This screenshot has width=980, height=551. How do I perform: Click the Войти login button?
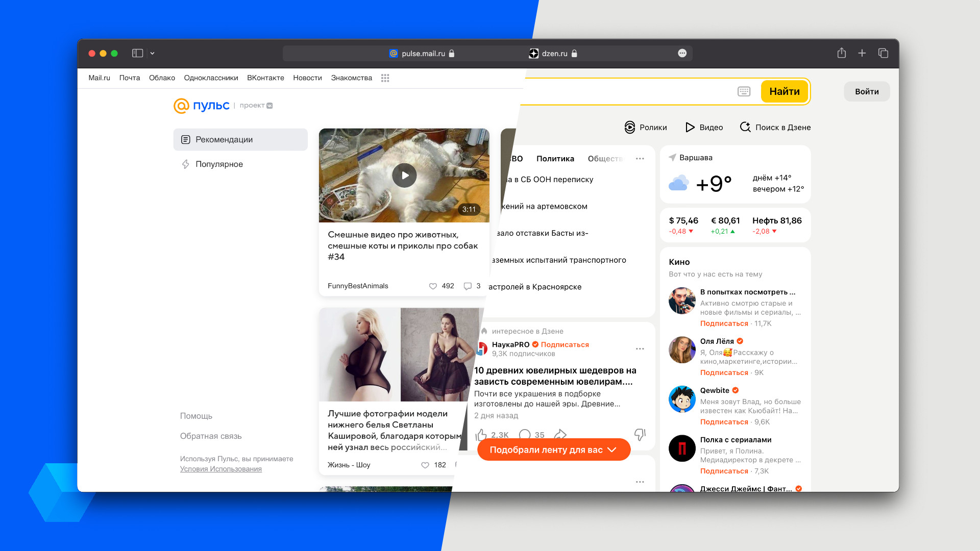pos(867,91)
